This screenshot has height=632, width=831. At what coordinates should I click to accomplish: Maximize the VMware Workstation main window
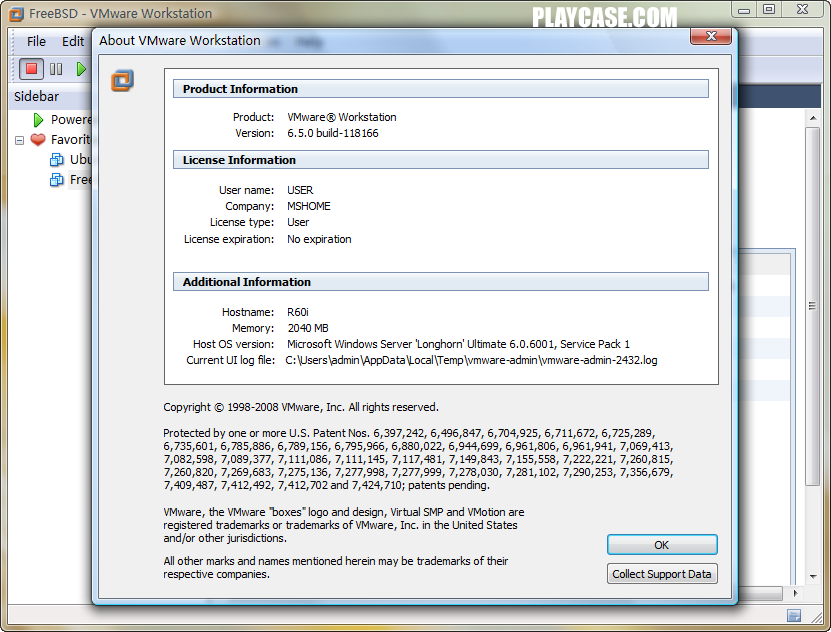(x=769, y=10)
